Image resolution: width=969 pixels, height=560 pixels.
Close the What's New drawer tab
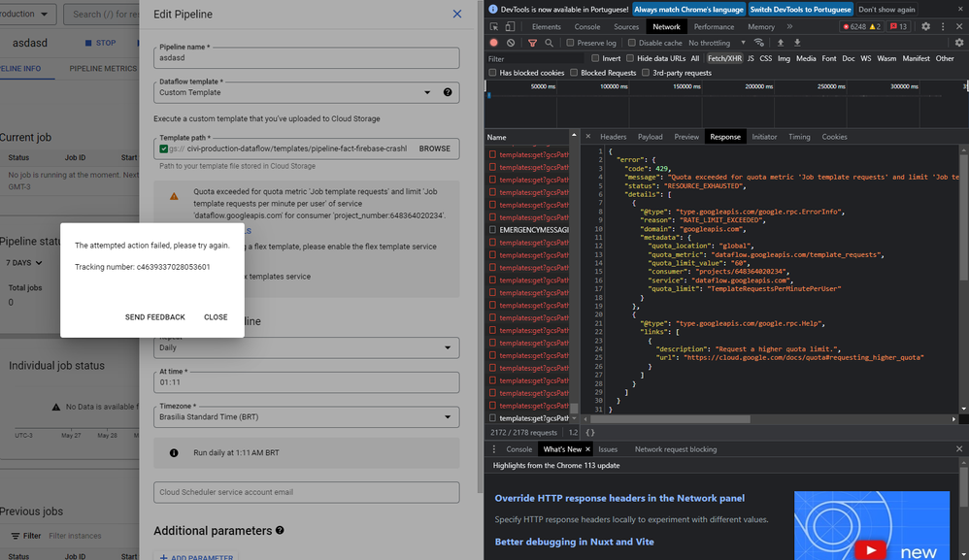point(587,448)
